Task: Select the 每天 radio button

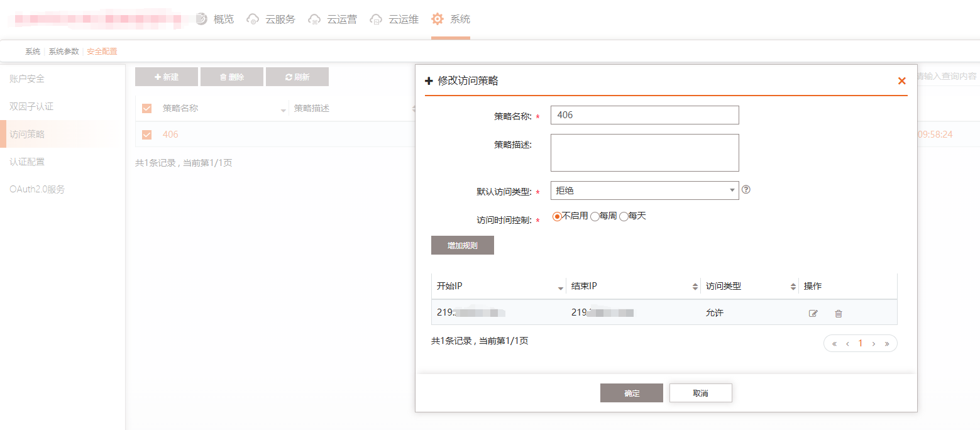Action: pos(624,217)
